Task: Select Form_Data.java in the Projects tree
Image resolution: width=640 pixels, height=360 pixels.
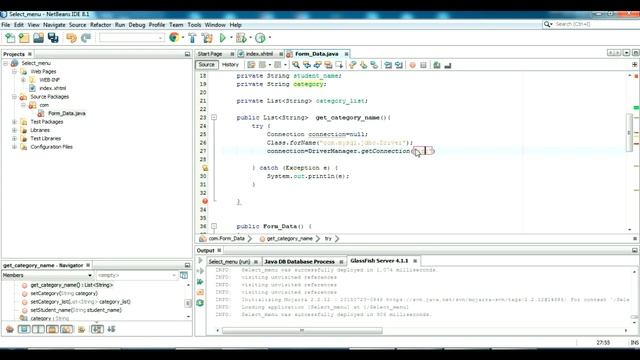Action: coord(67,113)
